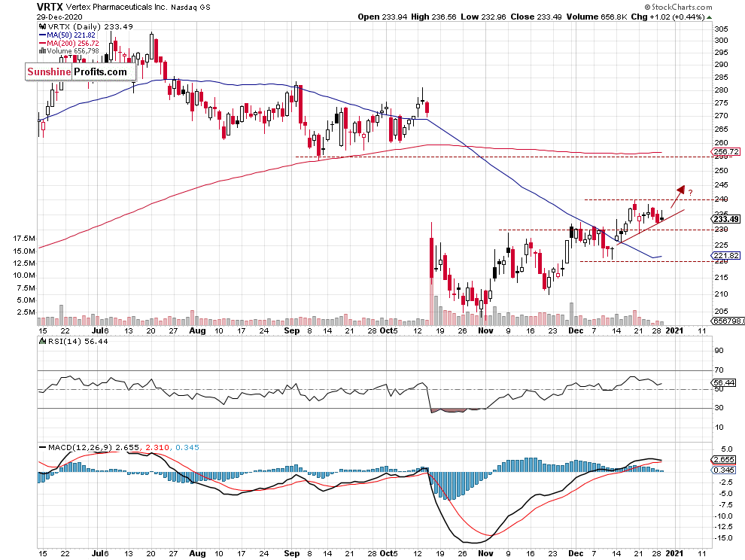Screen dimensions: 745x560
Task: Select the MA(50) 221.82 legend label
Action: click(x=71, y=35)
